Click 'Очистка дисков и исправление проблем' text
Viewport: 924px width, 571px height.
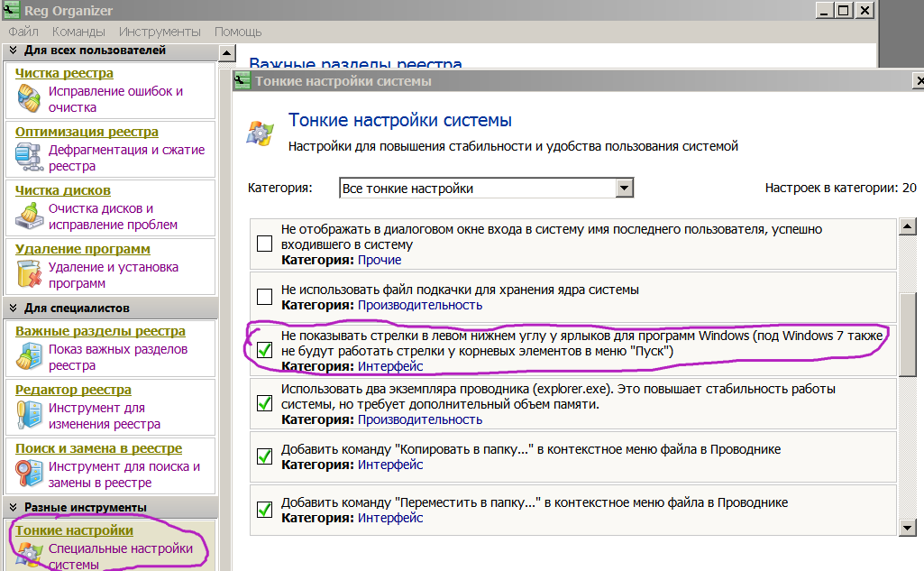point(113,216)
